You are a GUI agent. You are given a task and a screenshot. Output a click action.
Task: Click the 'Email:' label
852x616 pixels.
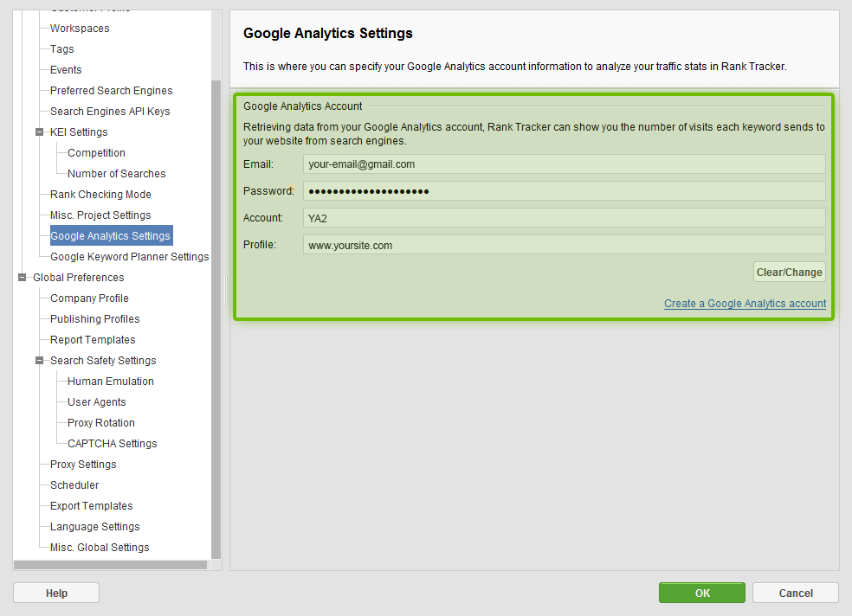[258, 164]
